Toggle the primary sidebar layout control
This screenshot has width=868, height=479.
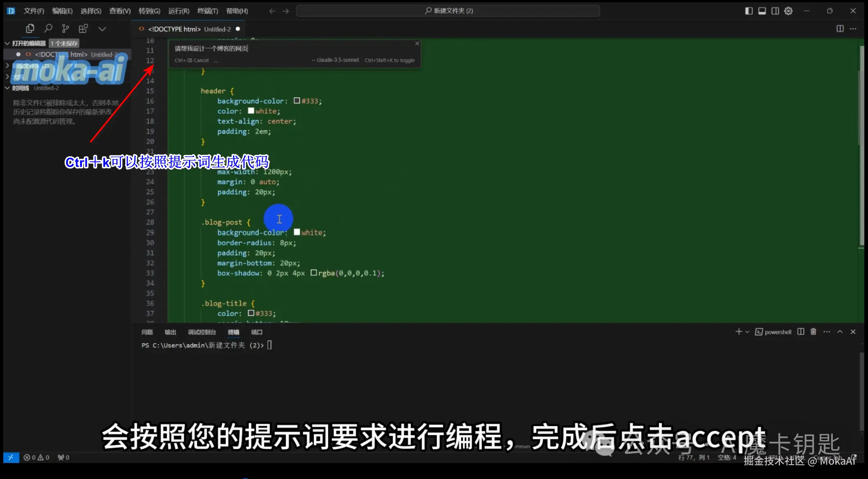coord(749,11)
